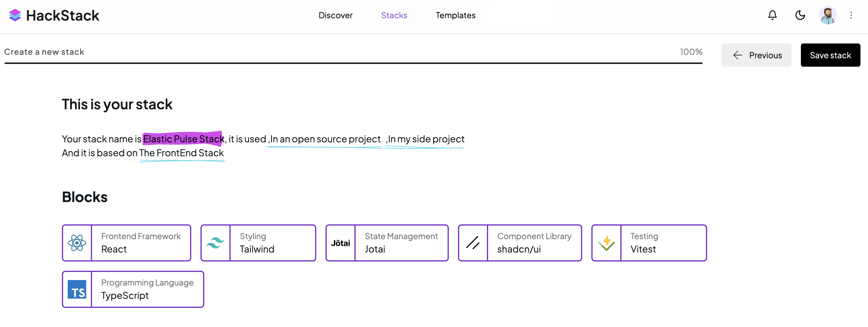Viewport: 868px width, 327px height.
Task: Go to the Discover tab
Action: point(335,15)
